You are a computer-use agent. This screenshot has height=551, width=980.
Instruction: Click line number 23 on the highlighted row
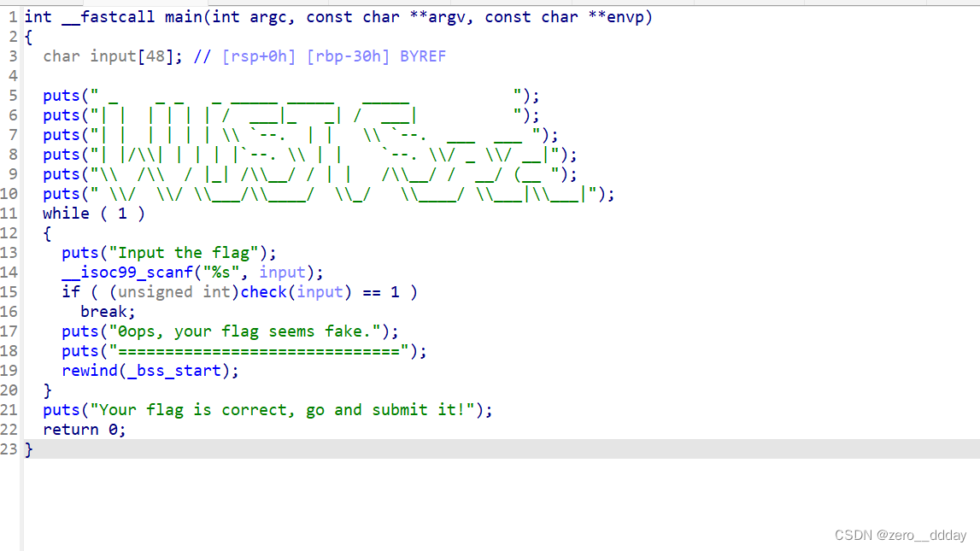[9, 448]
